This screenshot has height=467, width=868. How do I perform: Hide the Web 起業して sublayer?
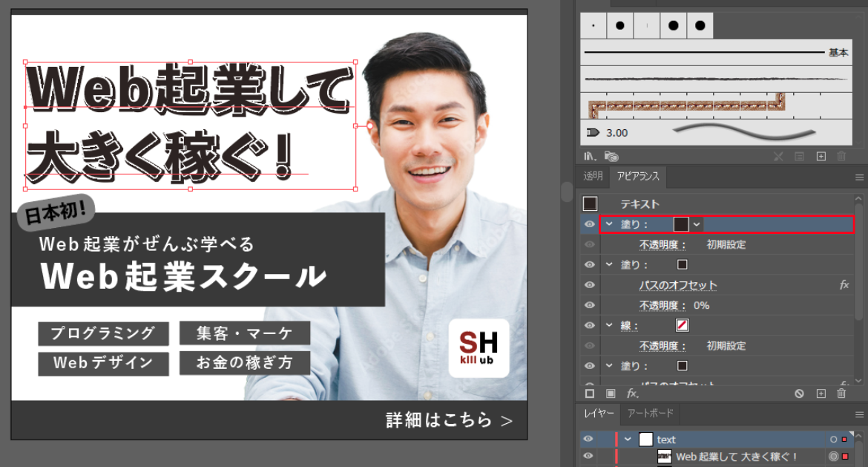588,457
